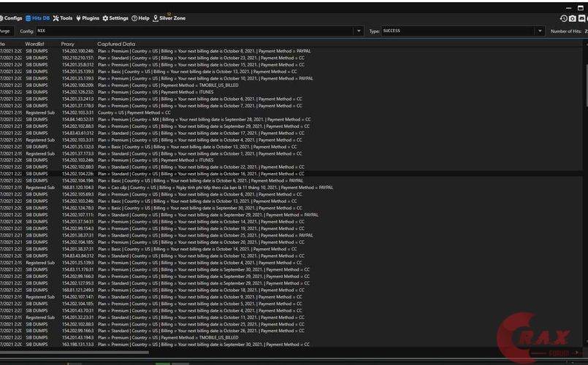
Task: Click the history clock icon in the top-right toolbar
Action: (563, 18)
